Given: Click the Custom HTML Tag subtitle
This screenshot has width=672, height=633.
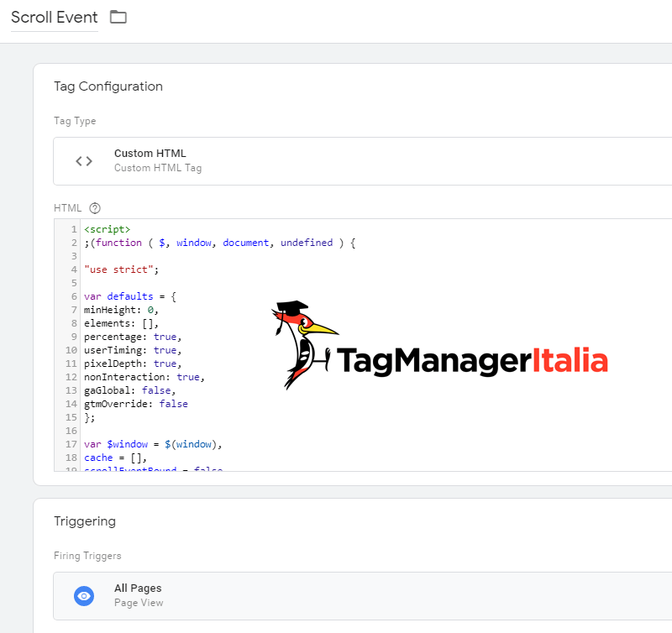Looking at the screenshot, I should (x=158, y=168).
